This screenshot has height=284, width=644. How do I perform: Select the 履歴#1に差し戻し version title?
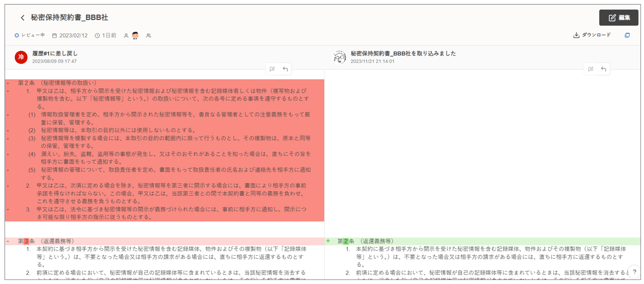(x=55, y=53)
